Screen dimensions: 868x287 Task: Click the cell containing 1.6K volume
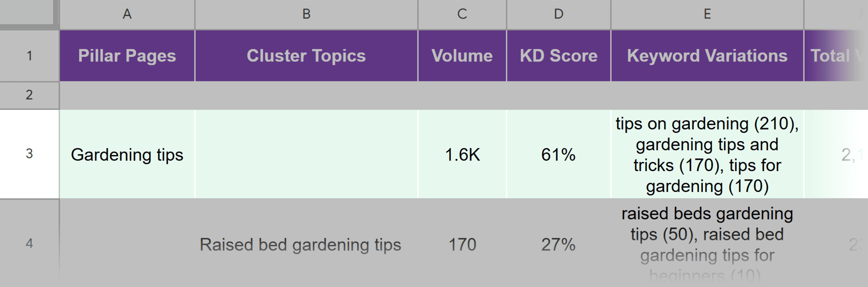pyautogui.click(x=462, y=155)
